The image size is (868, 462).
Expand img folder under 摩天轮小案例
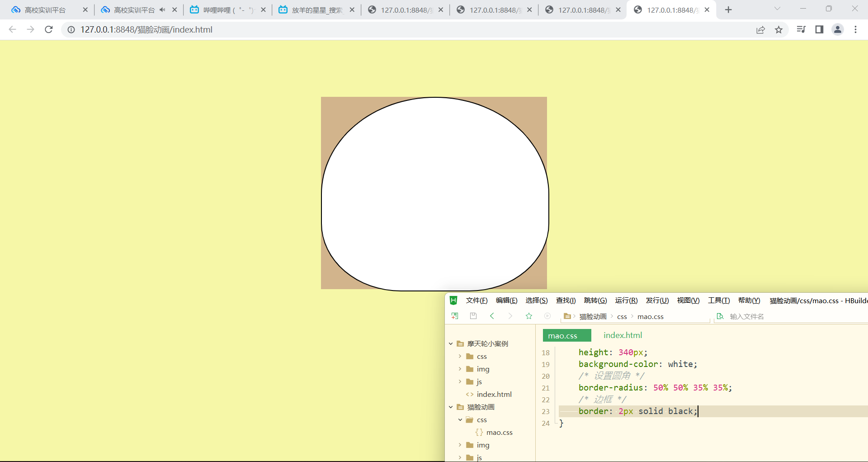click(460, 369)
